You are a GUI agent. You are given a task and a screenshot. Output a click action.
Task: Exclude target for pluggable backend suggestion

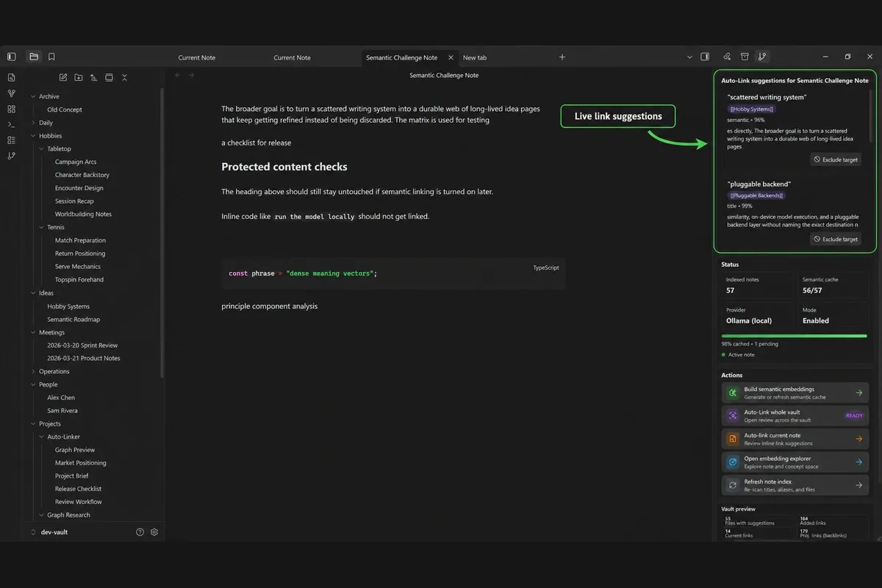click(x=836, y=239)
